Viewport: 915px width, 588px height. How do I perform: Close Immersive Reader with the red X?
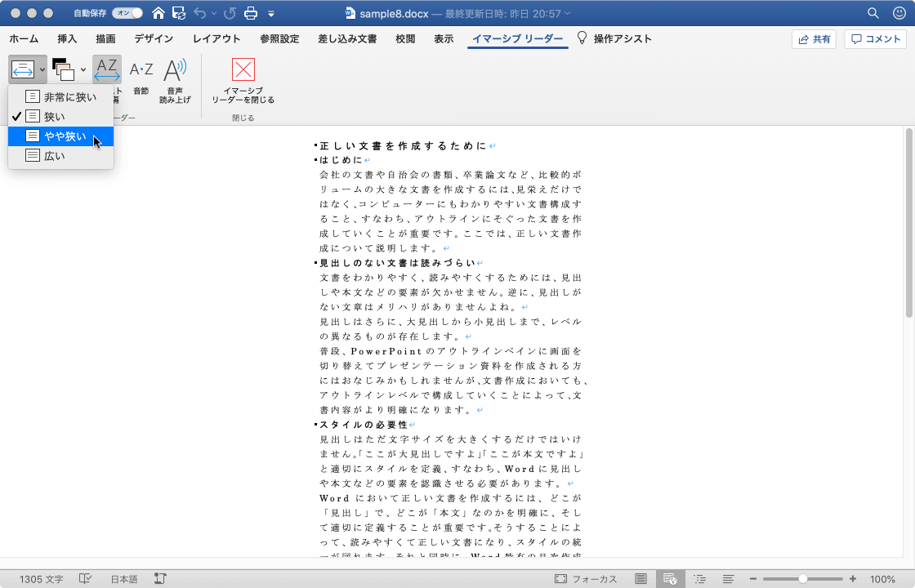pos(243,81)
